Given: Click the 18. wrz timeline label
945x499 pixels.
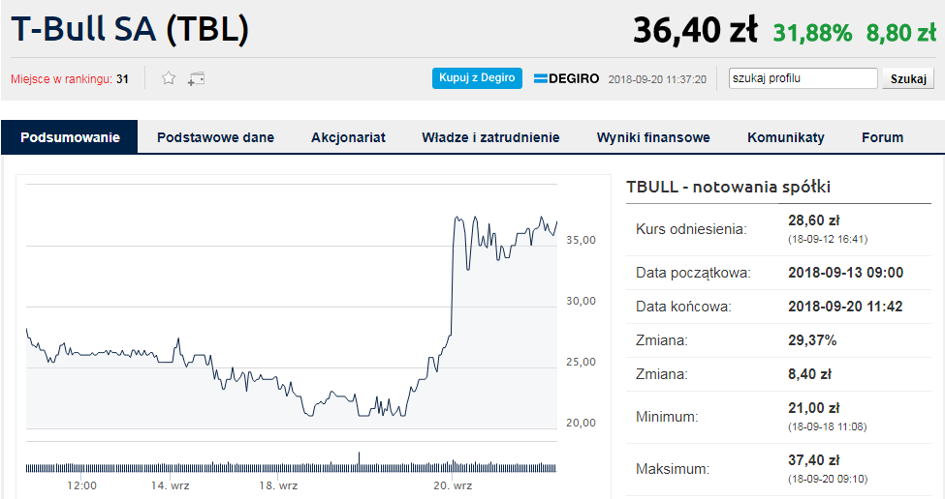Looking at the screenshot, I should point(278,486).
